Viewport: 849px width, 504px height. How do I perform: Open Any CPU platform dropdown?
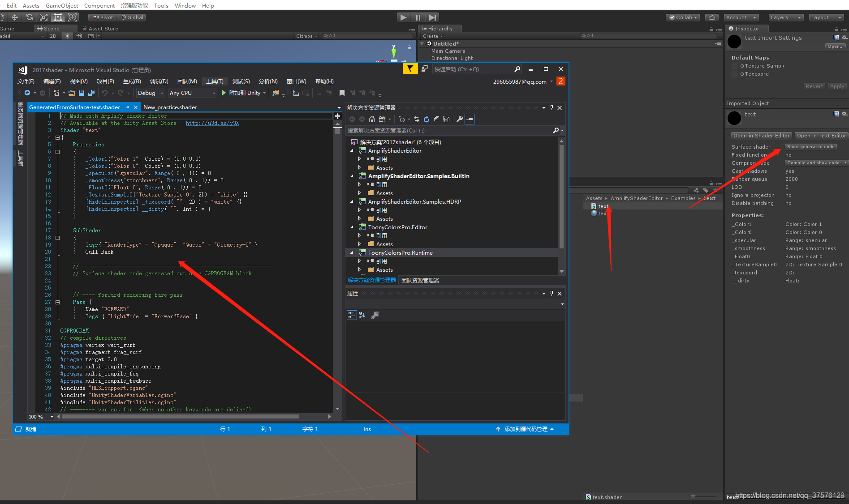click(192, 93)
